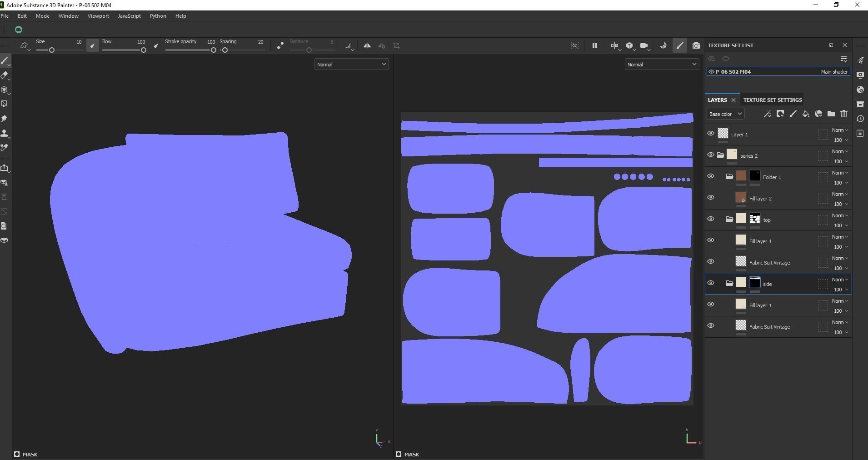Select the Projection tool
Image resolution: width=868 pixels, height=460 pixels.
[x=5, y=90]
